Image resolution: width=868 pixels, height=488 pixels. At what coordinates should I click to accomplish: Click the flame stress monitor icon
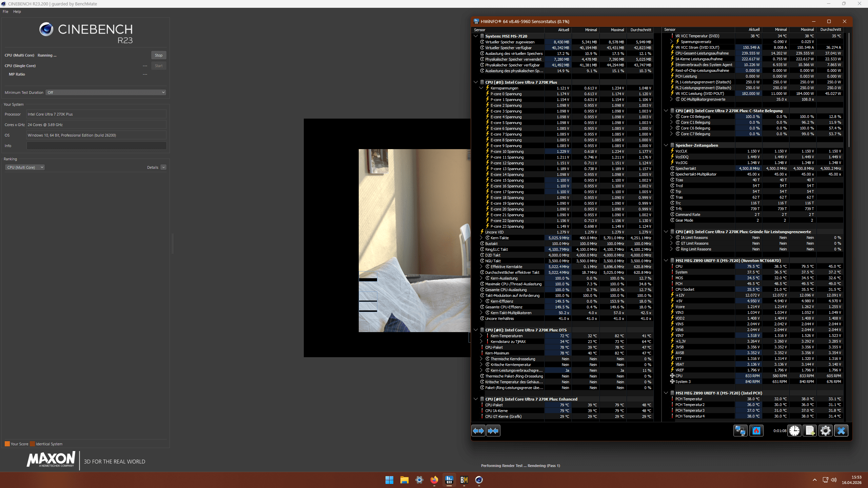pyautogui.click(x=756, y=431)
